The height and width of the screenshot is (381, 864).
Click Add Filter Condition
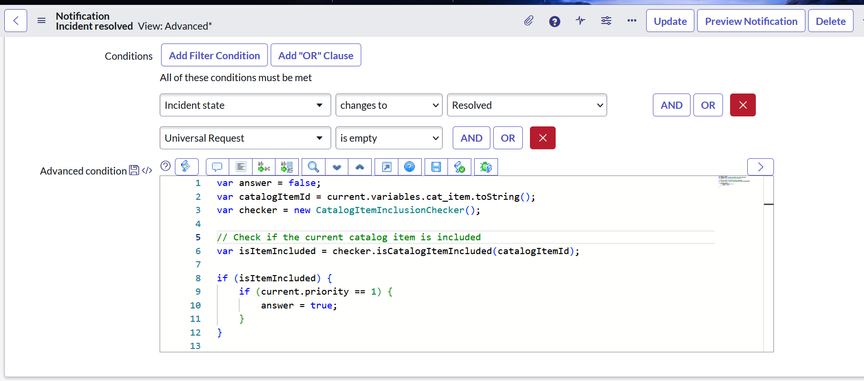[214, 55]
